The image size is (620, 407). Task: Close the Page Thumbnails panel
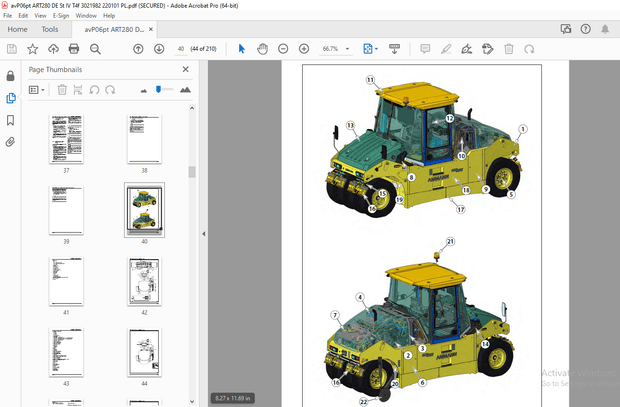(185, 69)
